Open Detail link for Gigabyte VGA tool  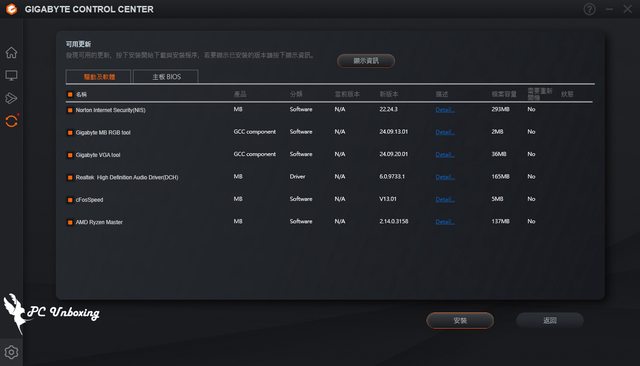tap(445, 155)
